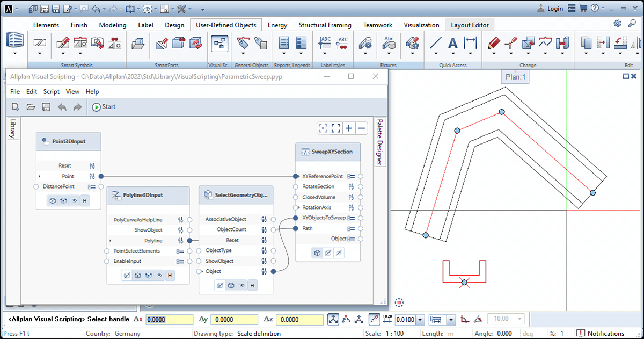Open the Script menu

[51, 92]
